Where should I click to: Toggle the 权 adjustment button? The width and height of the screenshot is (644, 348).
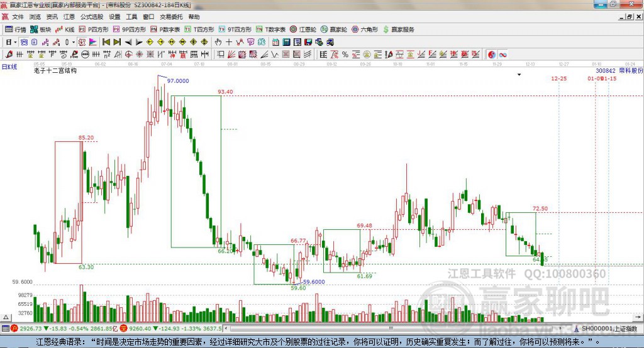coord(82,42)
